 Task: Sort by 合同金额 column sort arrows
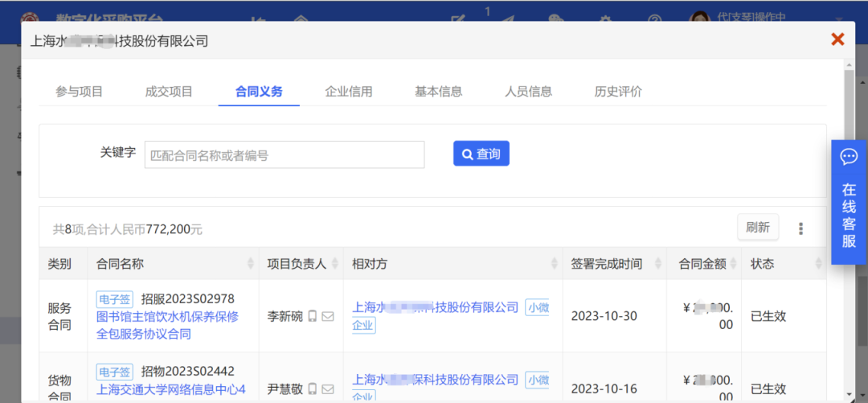pos(733,264)
